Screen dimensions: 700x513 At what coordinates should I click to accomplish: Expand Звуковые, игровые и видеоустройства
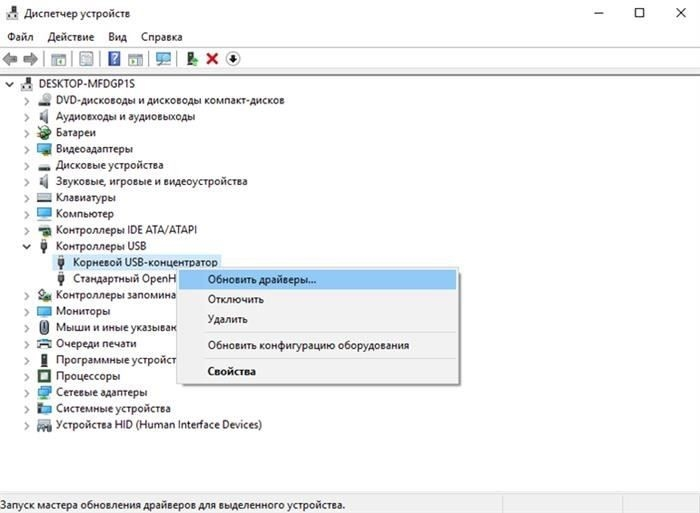pos(27,182)
